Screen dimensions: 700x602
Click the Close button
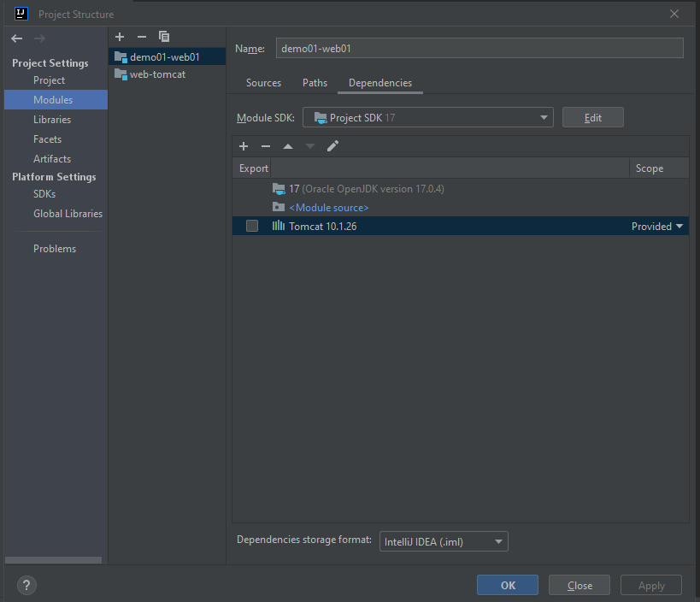point(579,585)
